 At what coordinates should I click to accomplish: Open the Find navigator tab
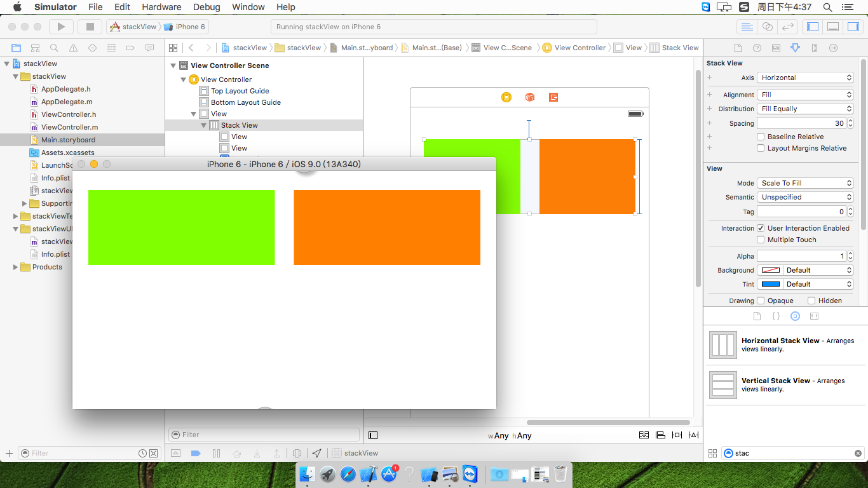coord(54,48)
